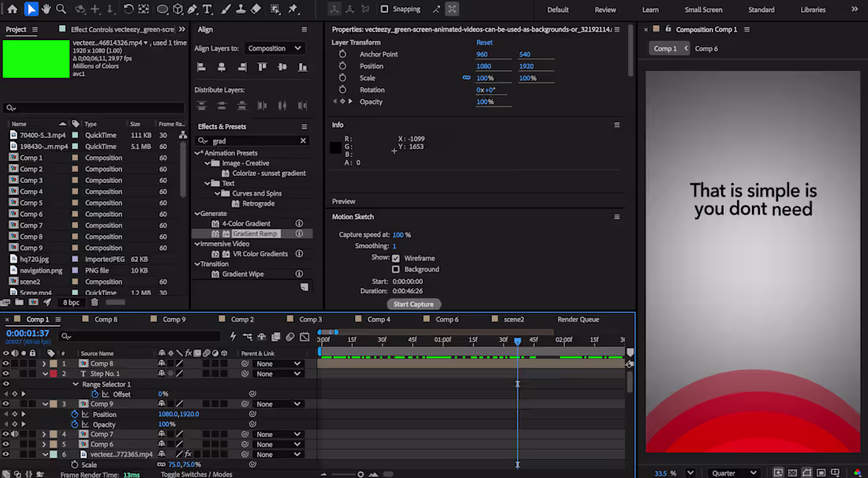Switch to the Small Screen workspace

pyautogui.click(x=703, y=9)
